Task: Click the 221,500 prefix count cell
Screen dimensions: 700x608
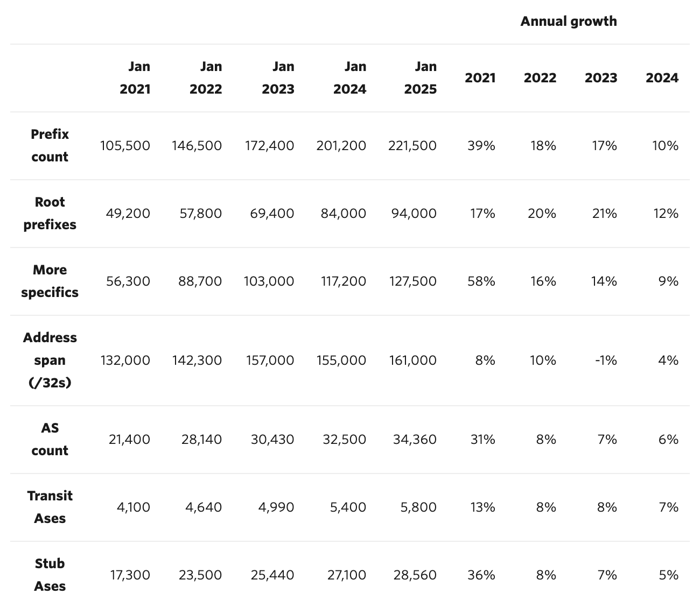Action: 412,146
